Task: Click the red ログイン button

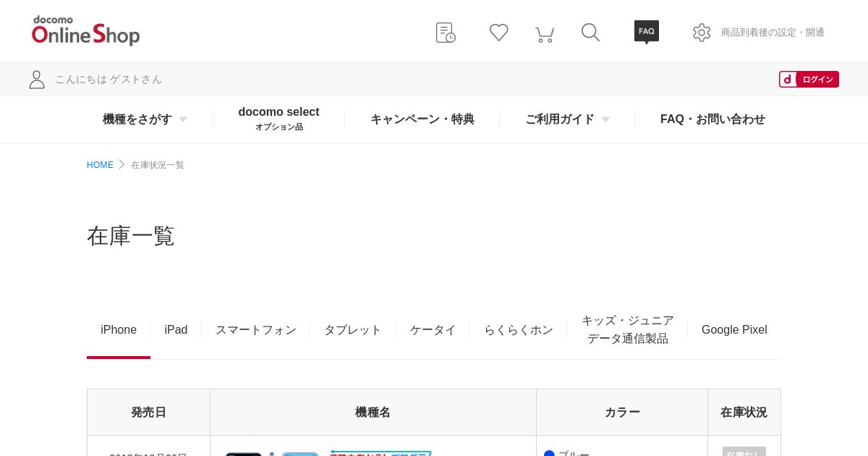Action: point(809,80)
